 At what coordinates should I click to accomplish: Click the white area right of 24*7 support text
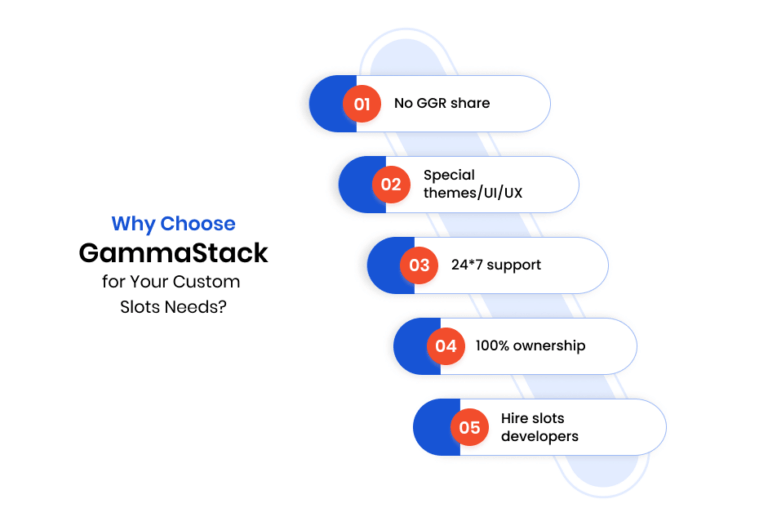pos(573,265)
